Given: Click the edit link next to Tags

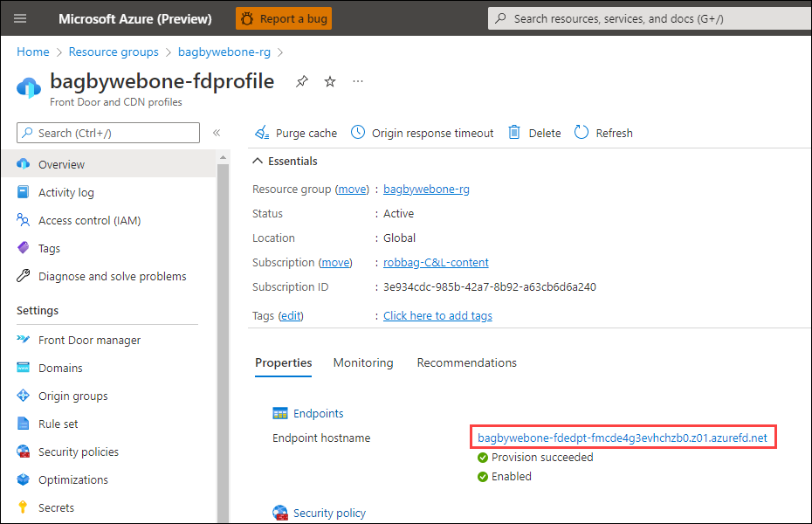Looking at the screenshot, I should point(291,316).
